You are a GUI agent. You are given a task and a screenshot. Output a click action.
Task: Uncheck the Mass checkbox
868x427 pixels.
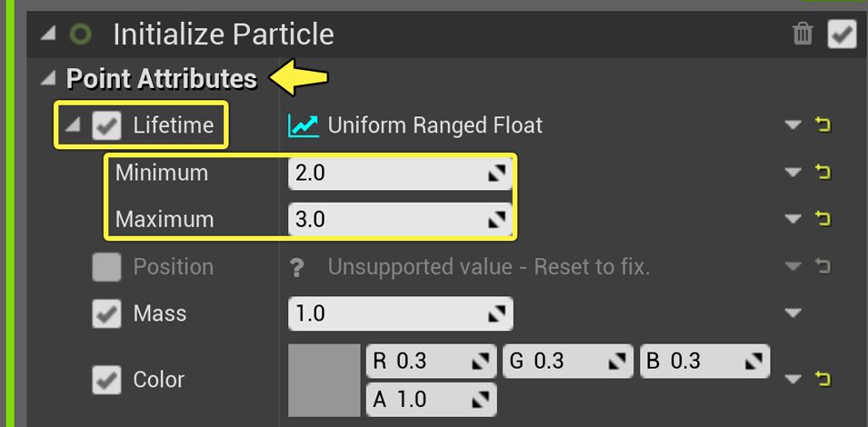[107, 314]
